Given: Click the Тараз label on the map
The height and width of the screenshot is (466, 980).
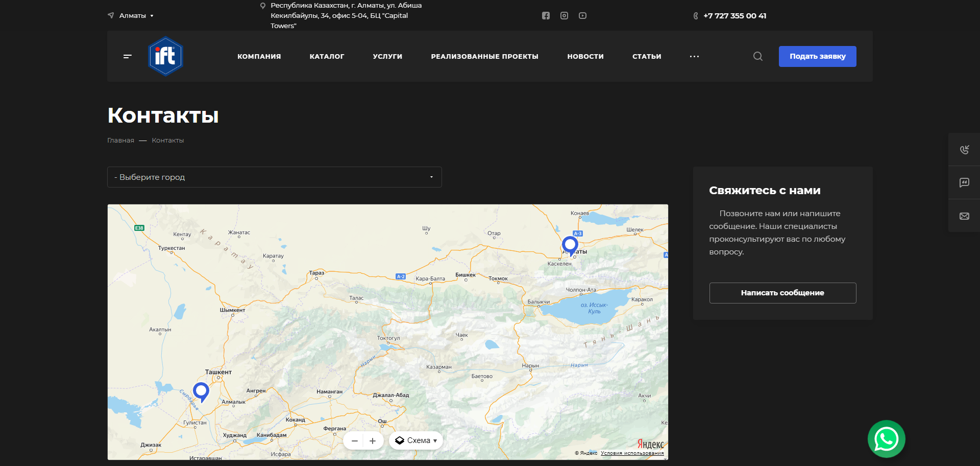Looking at the screenshot, I should pyautogui.click(x=316, y=273).
